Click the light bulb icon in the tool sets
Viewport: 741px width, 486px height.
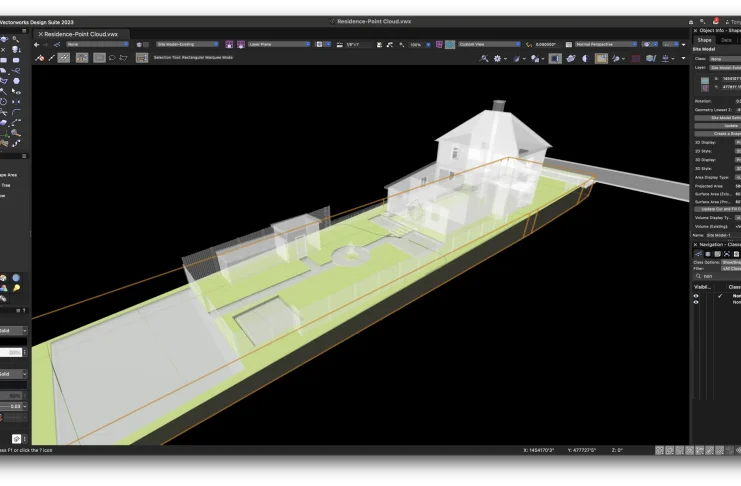tap(17, 288)
